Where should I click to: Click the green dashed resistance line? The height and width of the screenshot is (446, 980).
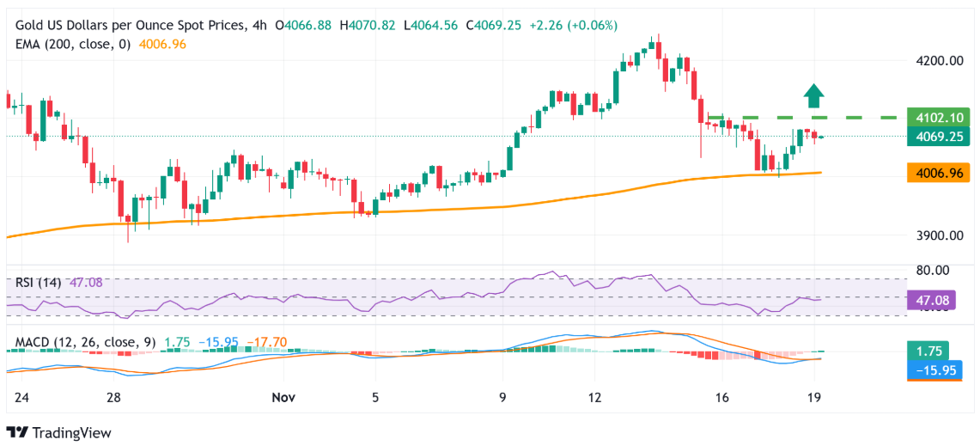(x=859, y=117)
